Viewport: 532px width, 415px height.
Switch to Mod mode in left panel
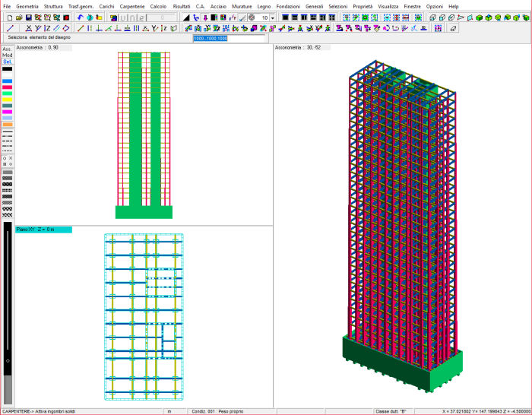click(x=8, y=55)
